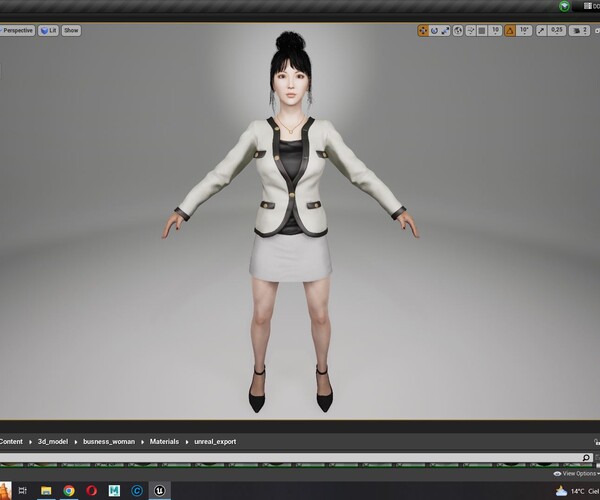Launch Google Chrome from taskbar

pos(69,490)
